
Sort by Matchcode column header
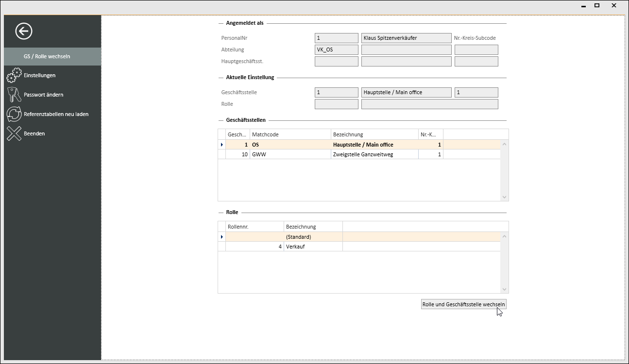coord(290,134)
